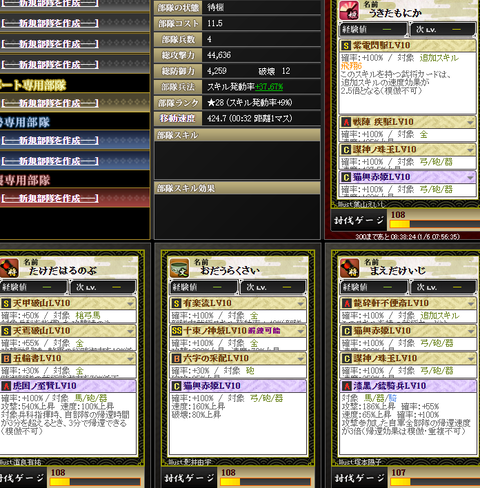This screenshot has width=480, height=488.
Task: Expand the 戦陣 疾駆LV10 skill
Action: tap(470, 122)
